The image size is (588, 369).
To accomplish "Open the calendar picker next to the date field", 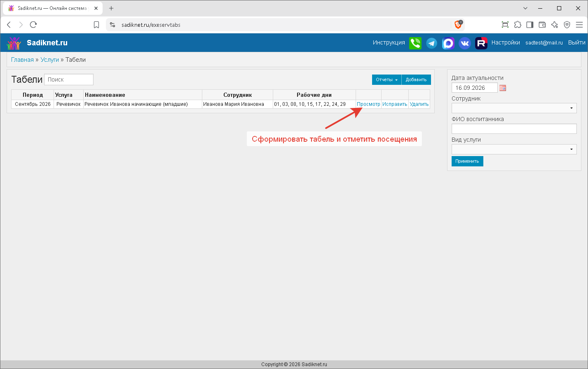I will tap(503, 88).
